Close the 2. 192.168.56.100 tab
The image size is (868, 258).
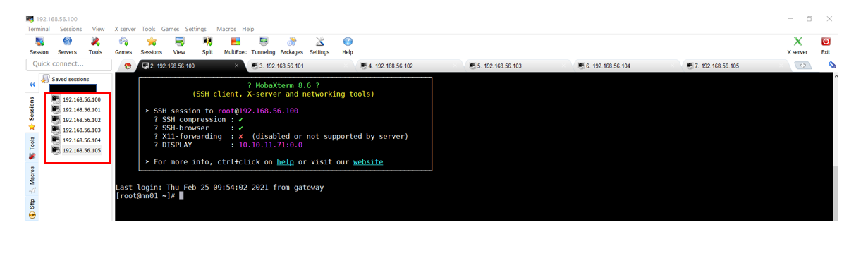(236, 66)
